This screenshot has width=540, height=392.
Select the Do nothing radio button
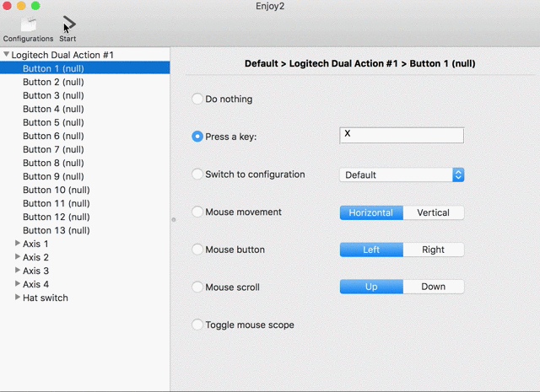click(197, 99)
